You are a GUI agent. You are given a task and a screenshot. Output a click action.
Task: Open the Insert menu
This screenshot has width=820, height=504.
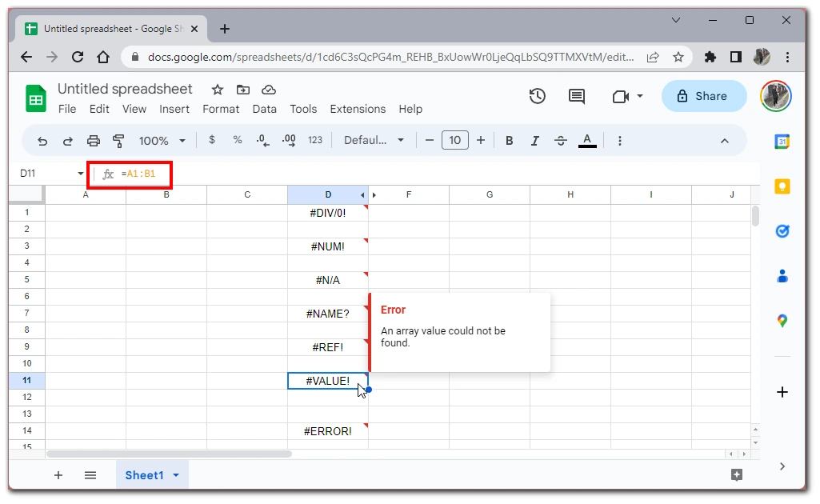pyautogui.click(x=174, y=109)
